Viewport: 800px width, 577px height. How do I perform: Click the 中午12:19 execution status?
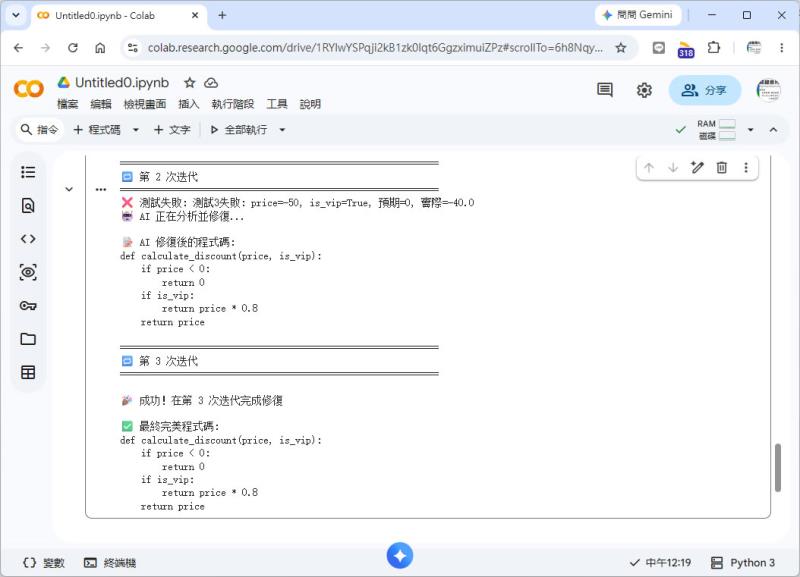pos(660,563)
